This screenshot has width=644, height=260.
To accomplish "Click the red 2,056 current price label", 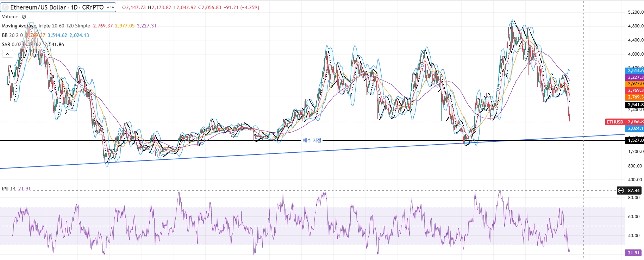I will (635, 122).
